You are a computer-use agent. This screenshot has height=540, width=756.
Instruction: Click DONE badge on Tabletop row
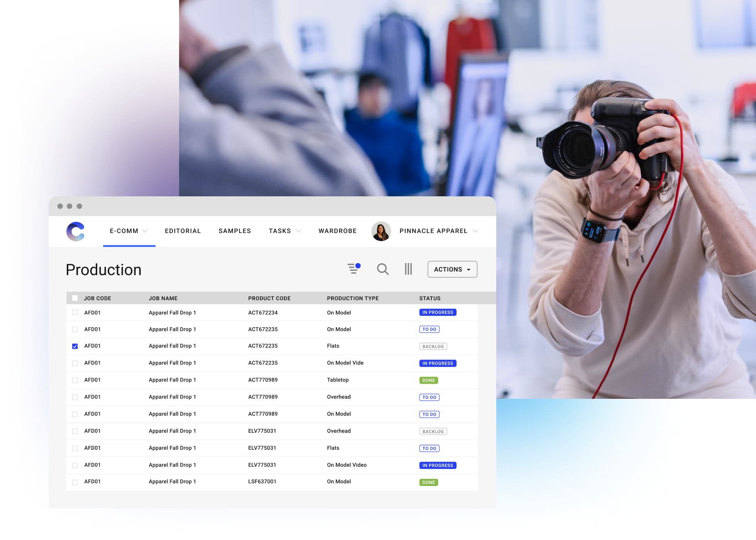click(x=428, y=380)
